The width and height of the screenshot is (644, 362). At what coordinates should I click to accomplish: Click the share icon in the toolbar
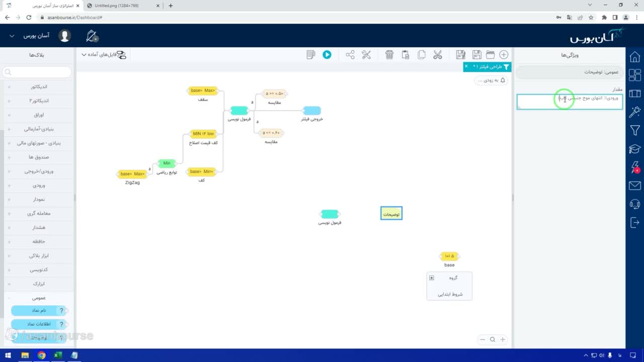point(350,55)
